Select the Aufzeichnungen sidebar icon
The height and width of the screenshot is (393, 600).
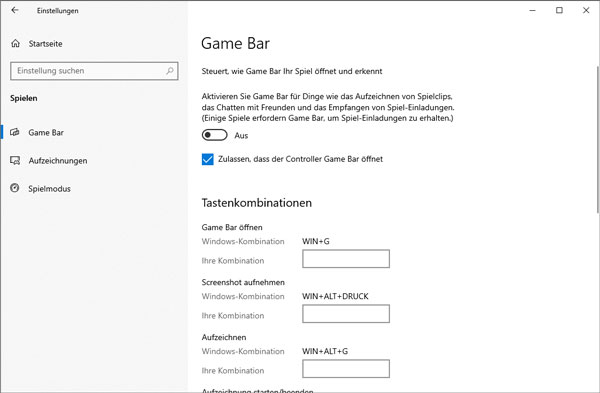(x=15, y=160)
